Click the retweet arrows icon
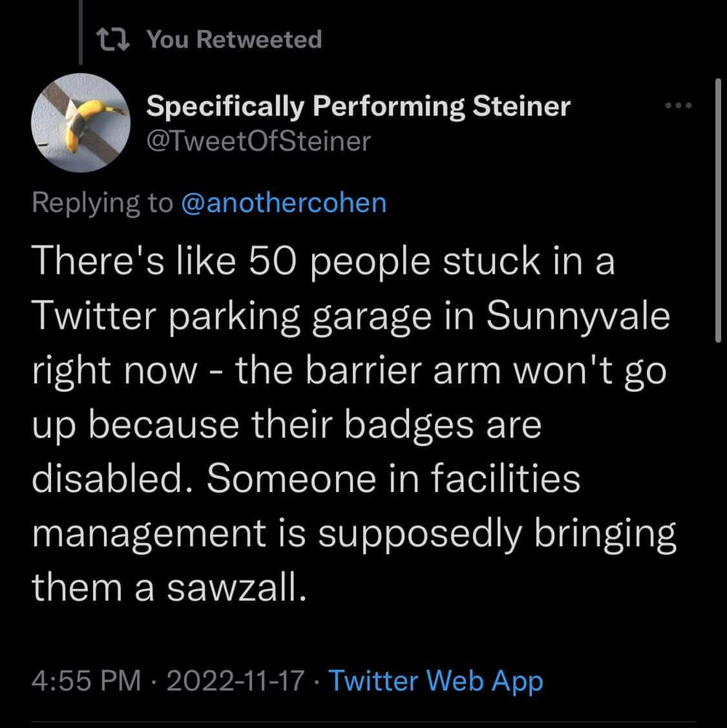This screenshot has height=728, width=727. pos(113,39)
